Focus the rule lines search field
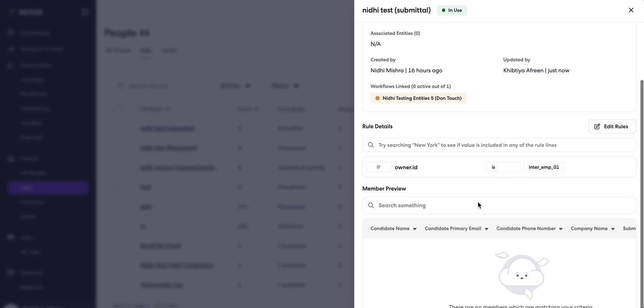The image size is (644, 308). tap(499, 145)
